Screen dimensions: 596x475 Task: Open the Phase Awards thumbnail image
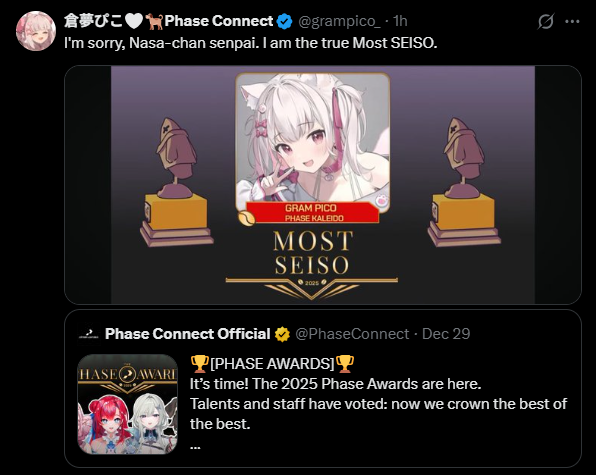pyautogui.click(x=128, y=404)
